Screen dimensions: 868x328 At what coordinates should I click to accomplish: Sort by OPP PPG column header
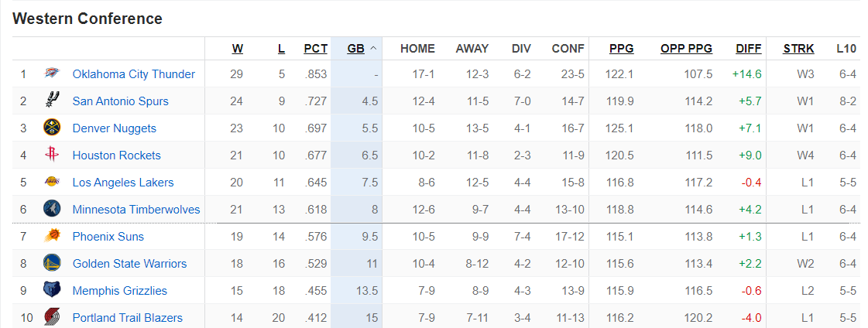click(686, 48)
